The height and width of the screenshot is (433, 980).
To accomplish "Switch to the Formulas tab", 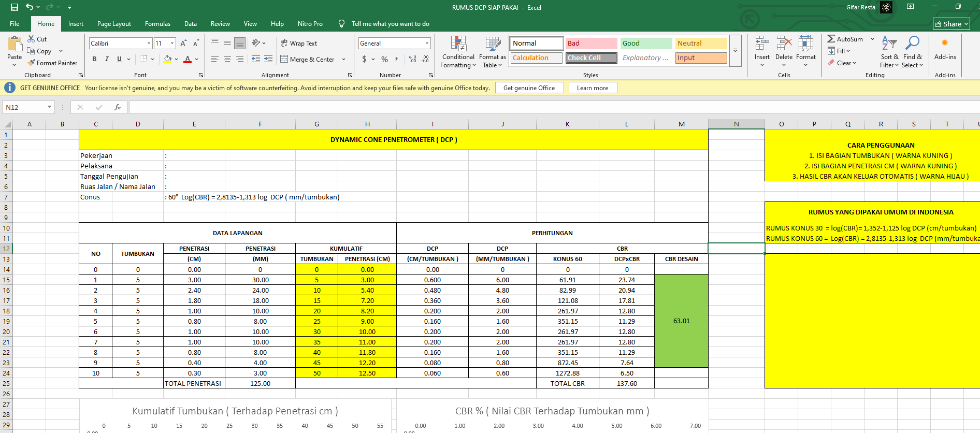I will [157, 24].
